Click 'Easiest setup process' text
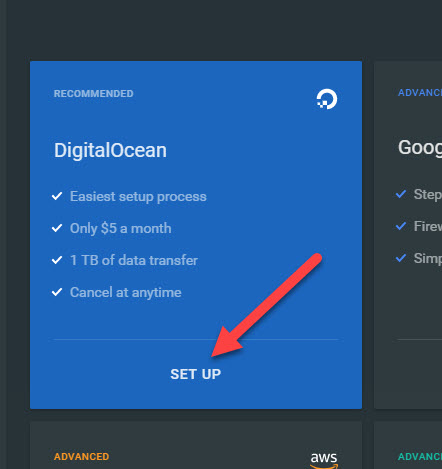 (x=138, y=196)
